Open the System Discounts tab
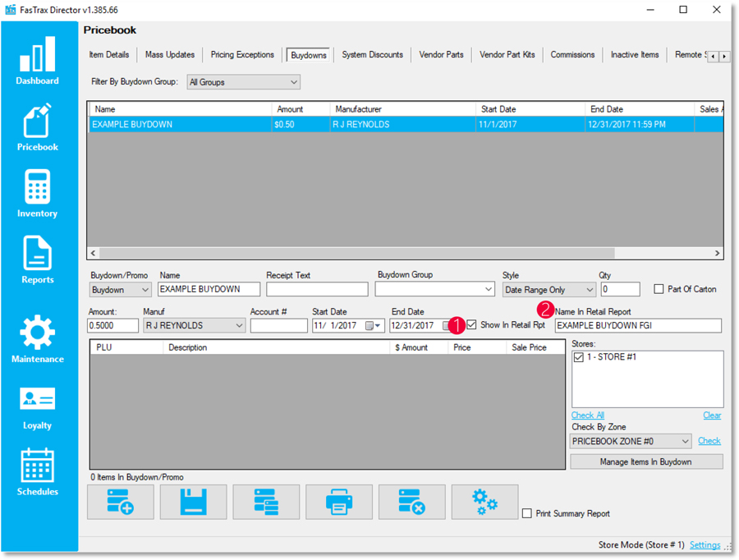This screenshot has width=739, height=560. (372, 55)
